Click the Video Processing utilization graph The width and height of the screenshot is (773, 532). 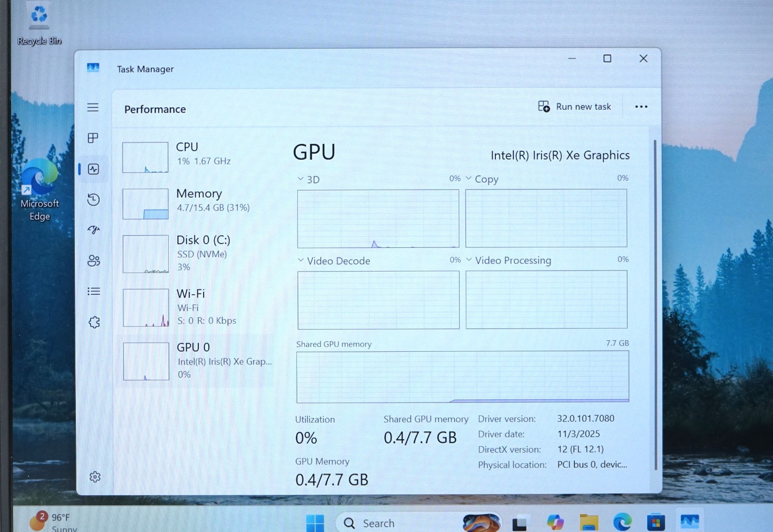click(x=547, y=300)
